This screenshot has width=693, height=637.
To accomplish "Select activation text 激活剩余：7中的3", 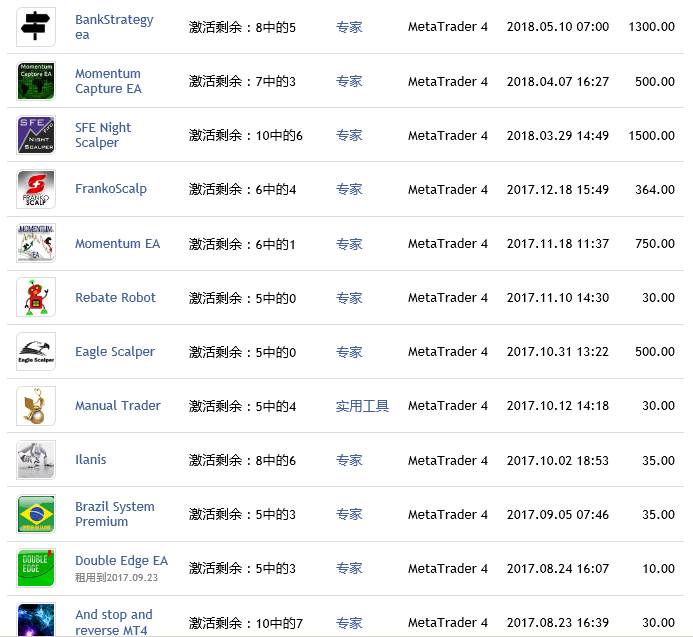I will [x=242, y=81].
